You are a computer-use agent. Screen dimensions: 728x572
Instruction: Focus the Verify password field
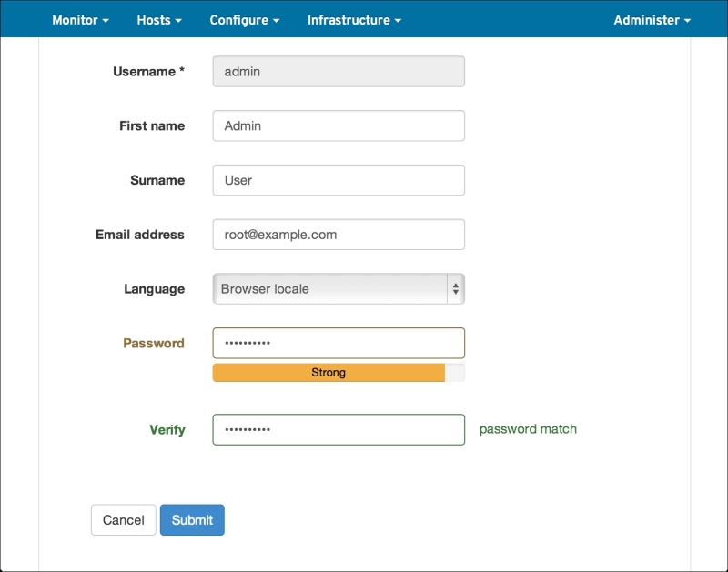click(339, 430)
